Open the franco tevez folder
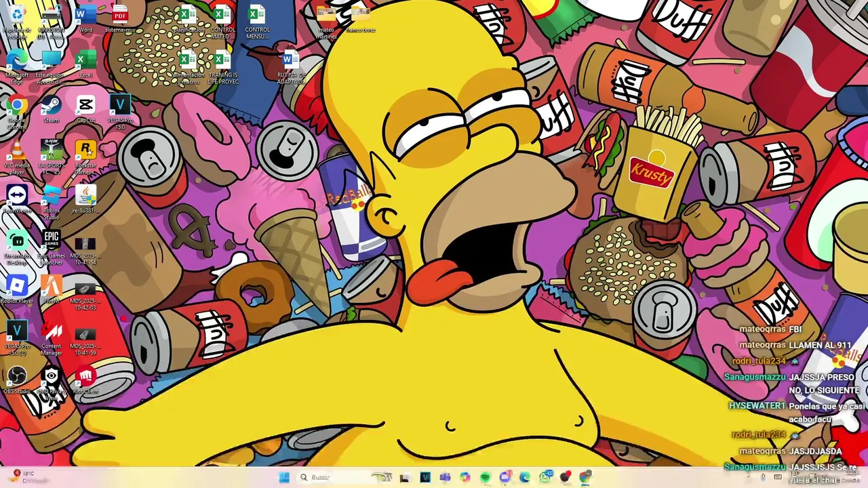This screenshot has width=868, height=488. click(x=360, y=19)
